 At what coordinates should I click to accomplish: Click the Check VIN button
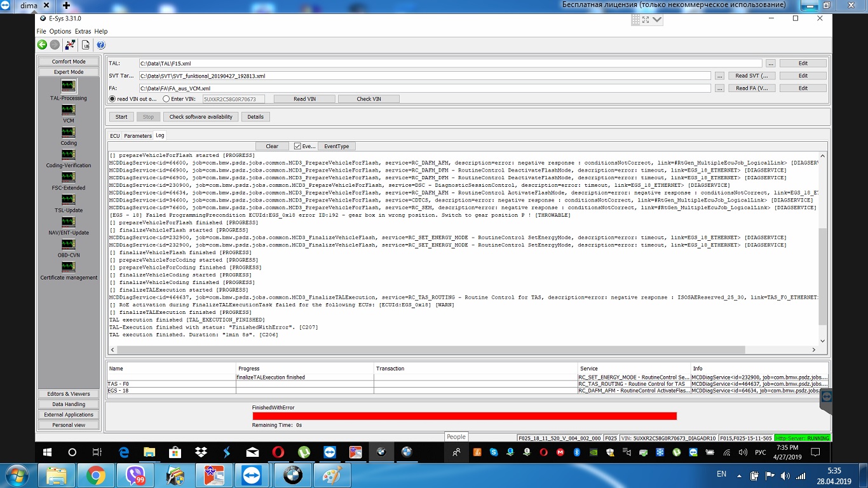369,99
